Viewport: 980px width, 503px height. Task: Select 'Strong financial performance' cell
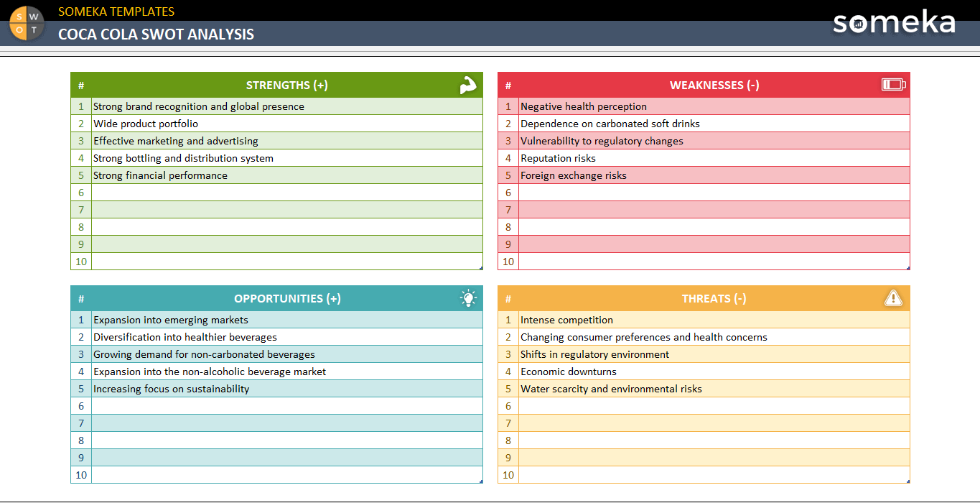(287, 175)
